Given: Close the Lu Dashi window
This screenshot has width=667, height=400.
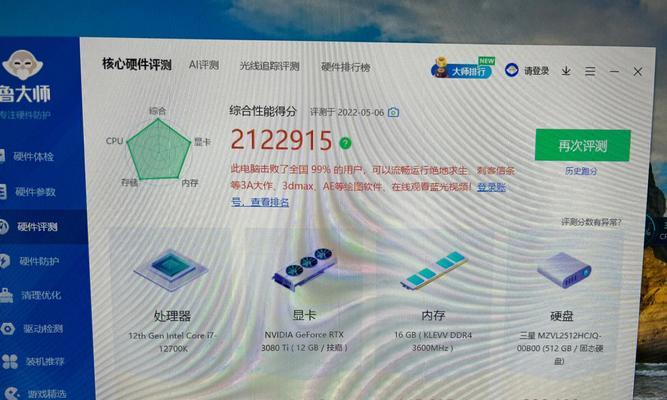Looking at the screenshot, I should (x=638, y=71).
